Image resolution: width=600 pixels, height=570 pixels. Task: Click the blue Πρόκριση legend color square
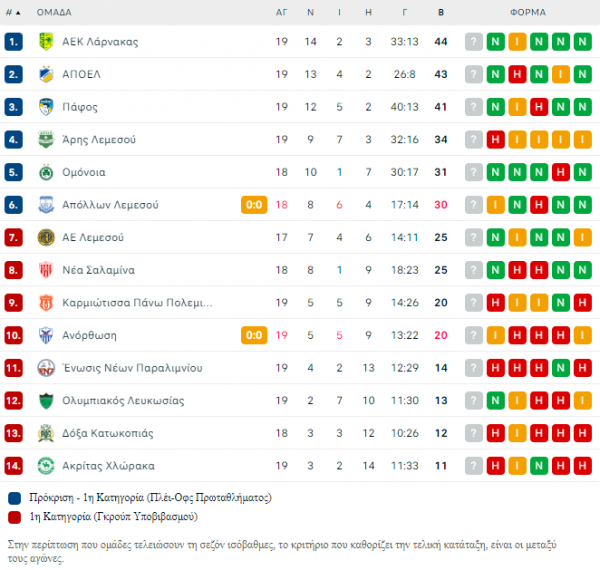point(15,498)
